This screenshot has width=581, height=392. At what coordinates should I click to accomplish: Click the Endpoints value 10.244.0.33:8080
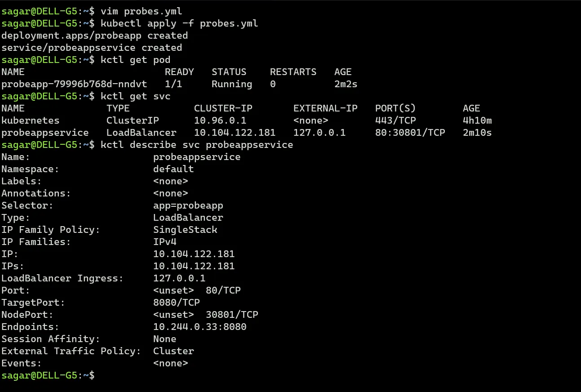[x=200, y=327]
